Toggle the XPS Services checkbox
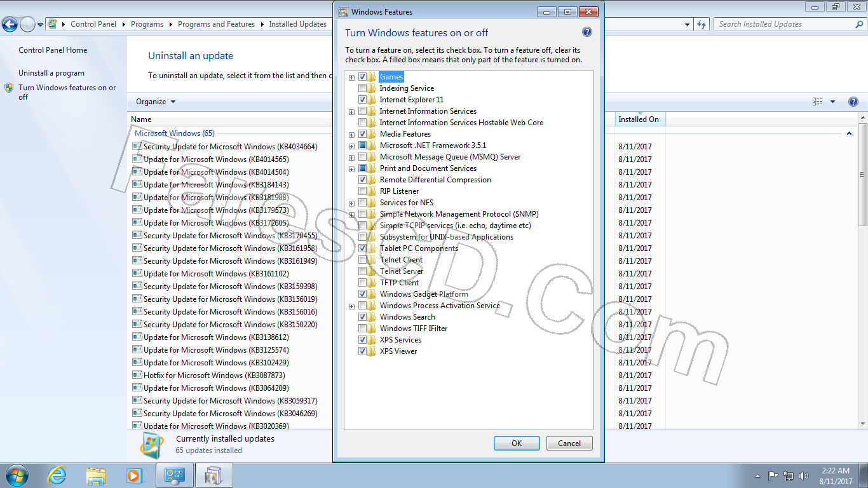Screen dimensions: 868x488 (x=362, y=340)
